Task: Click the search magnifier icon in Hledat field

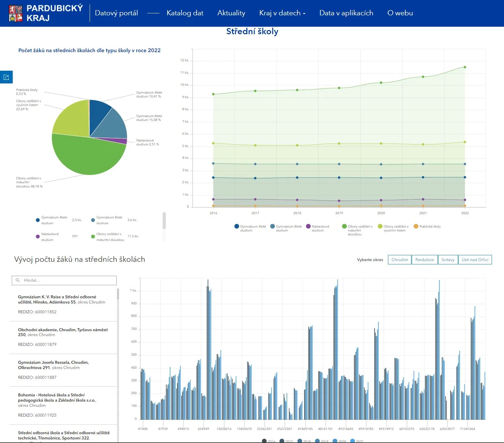Action: coord(18,280)
